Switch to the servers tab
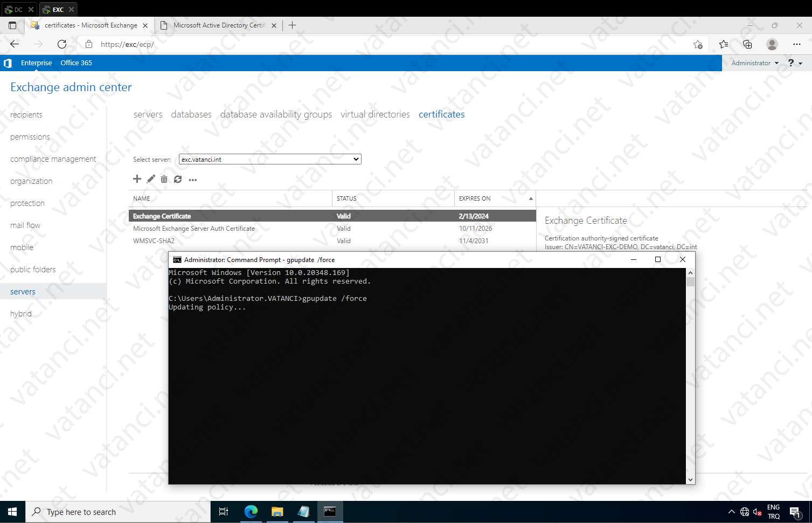 pos(148,114)
